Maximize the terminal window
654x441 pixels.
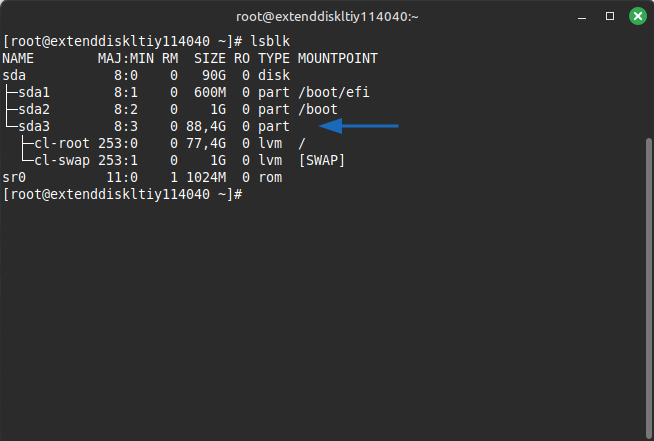[x=609, y=16]
